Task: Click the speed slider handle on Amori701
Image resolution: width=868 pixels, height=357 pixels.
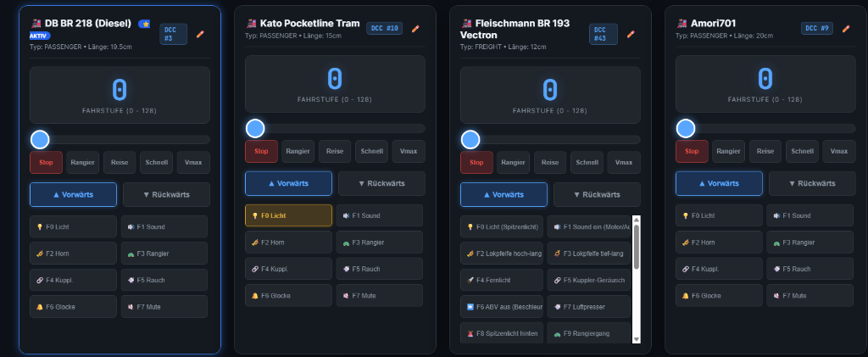Action: (x=686, y=128)
